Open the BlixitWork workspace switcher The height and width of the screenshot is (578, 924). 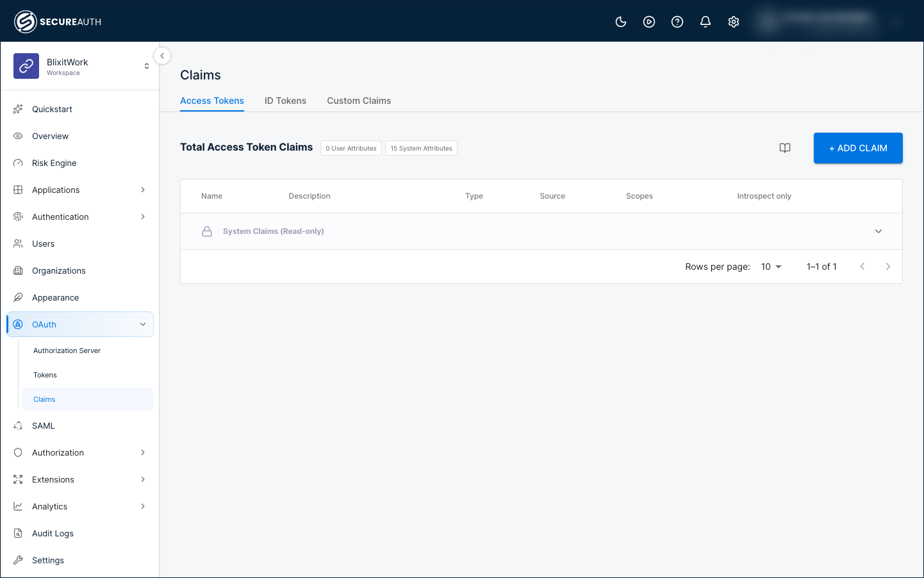[x=147, y=66]
